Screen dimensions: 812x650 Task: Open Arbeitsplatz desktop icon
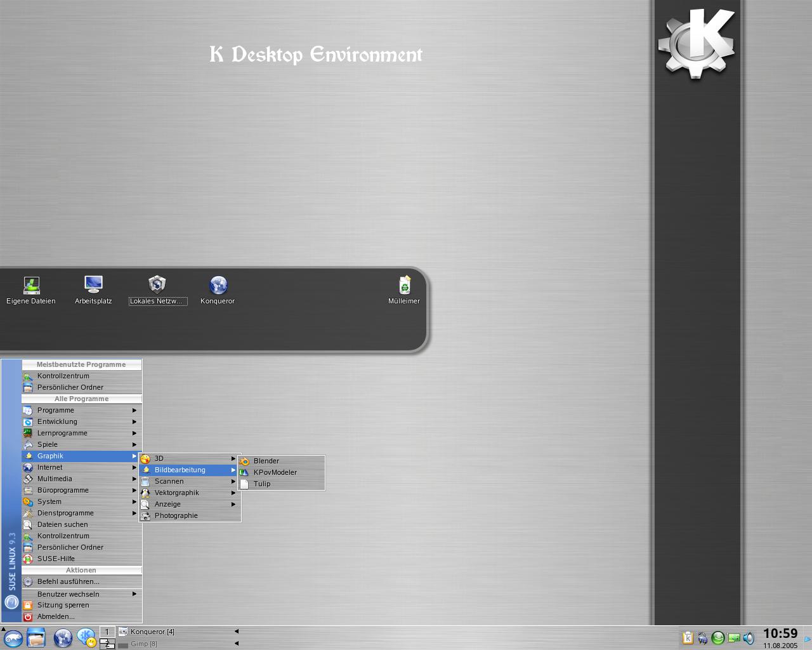pos(93,291)
